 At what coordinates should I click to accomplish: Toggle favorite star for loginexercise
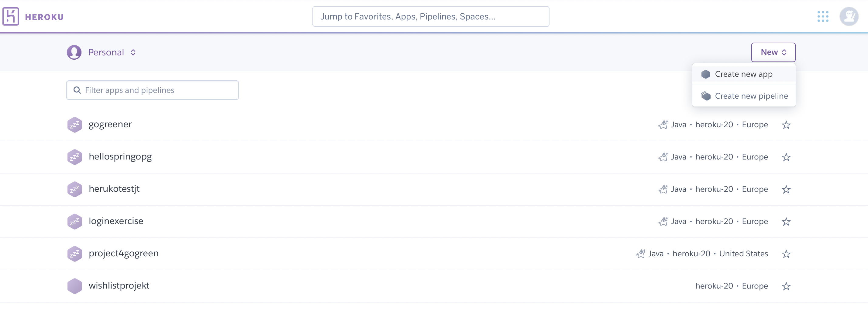pos(786,222)
